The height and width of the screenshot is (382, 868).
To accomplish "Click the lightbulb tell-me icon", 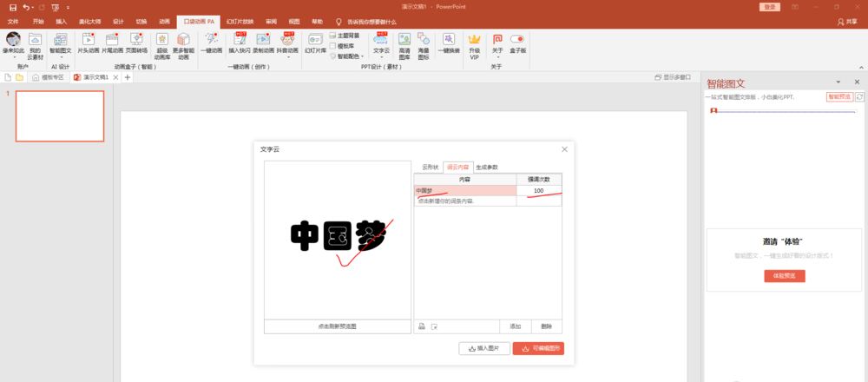I will (340, 22).
